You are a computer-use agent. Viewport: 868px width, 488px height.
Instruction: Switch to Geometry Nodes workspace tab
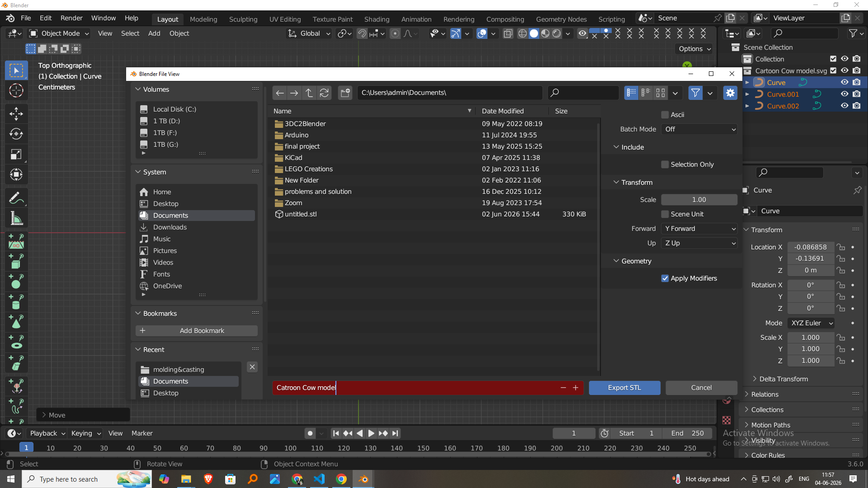[x=561, y=19]
